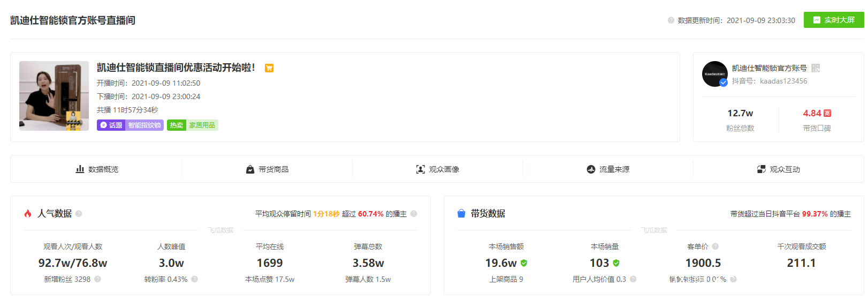Click help icon beside 数据更新时间
Viewport: 868px width, 299px height.
point(671,20)
